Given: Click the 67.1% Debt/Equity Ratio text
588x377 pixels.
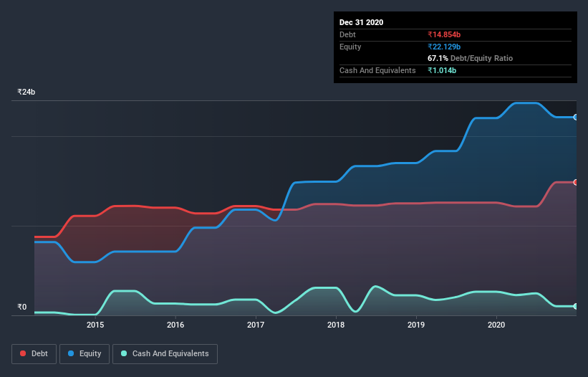Looking at the screenshot, I should coord(471,58).
